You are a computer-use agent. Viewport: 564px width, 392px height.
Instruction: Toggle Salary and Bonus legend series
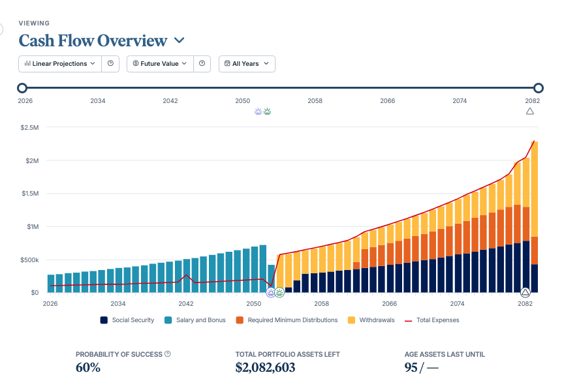click(x=195, y=320)
